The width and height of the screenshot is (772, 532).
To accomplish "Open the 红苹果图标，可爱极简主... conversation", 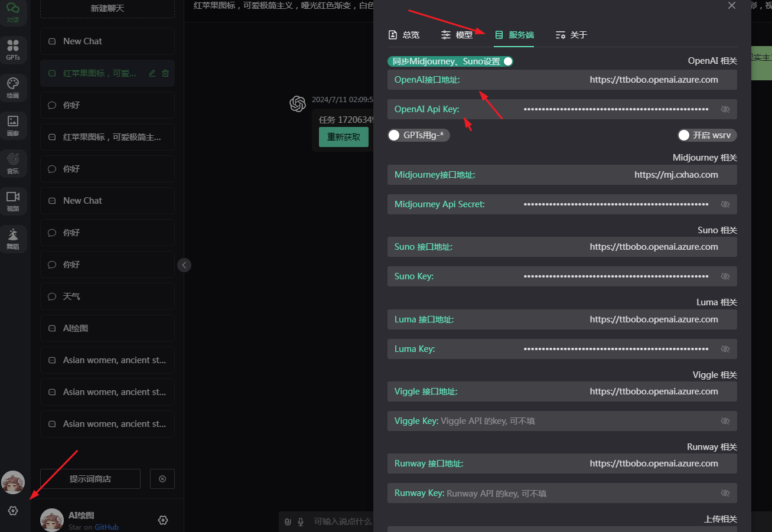I will point(108,137).
